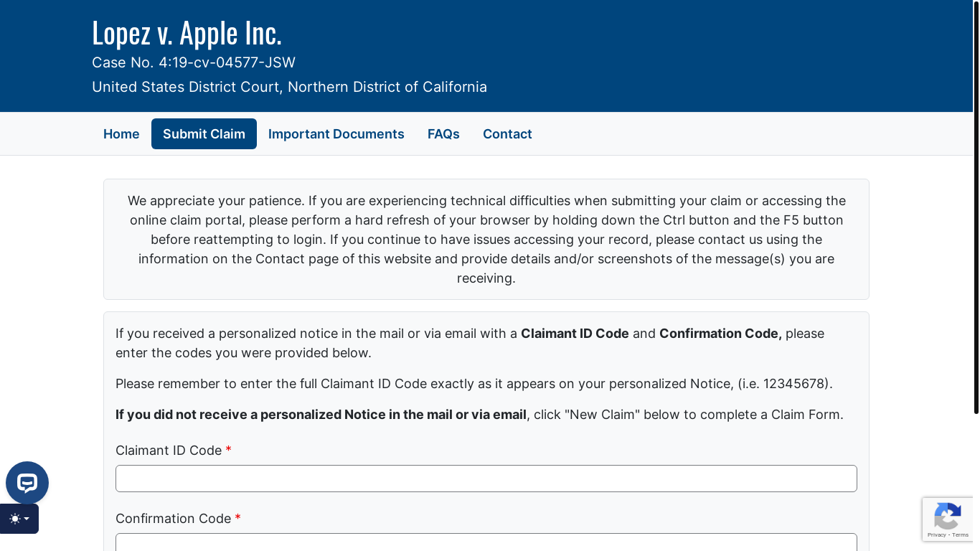Open the sun-icon theme switcher dropdown
This screenshot has height=551, width=980.
(x=19, y=519)
